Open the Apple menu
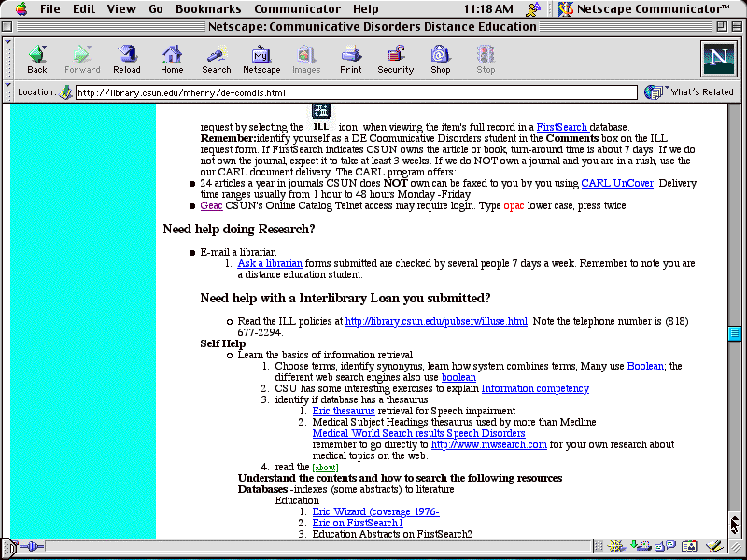The width and height of the screenshot is (747, 560). (x=21, y=8)
